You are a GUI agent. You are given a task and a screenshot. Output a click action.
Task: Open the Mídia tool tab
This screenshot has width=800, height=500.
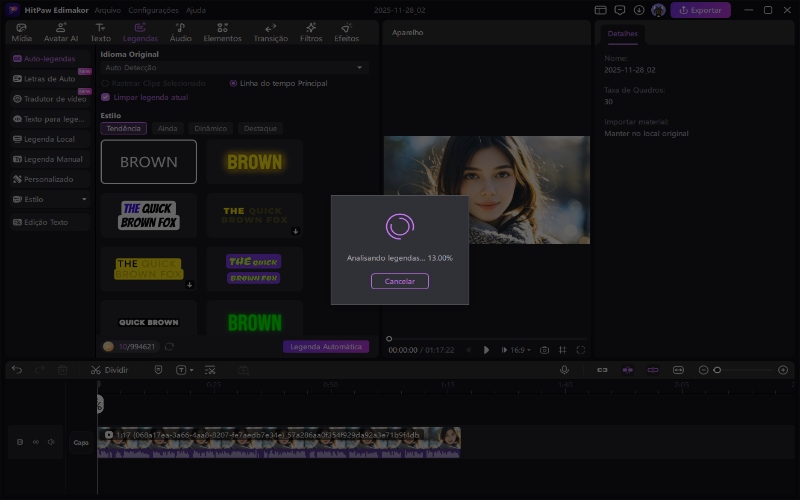point(21,32)
